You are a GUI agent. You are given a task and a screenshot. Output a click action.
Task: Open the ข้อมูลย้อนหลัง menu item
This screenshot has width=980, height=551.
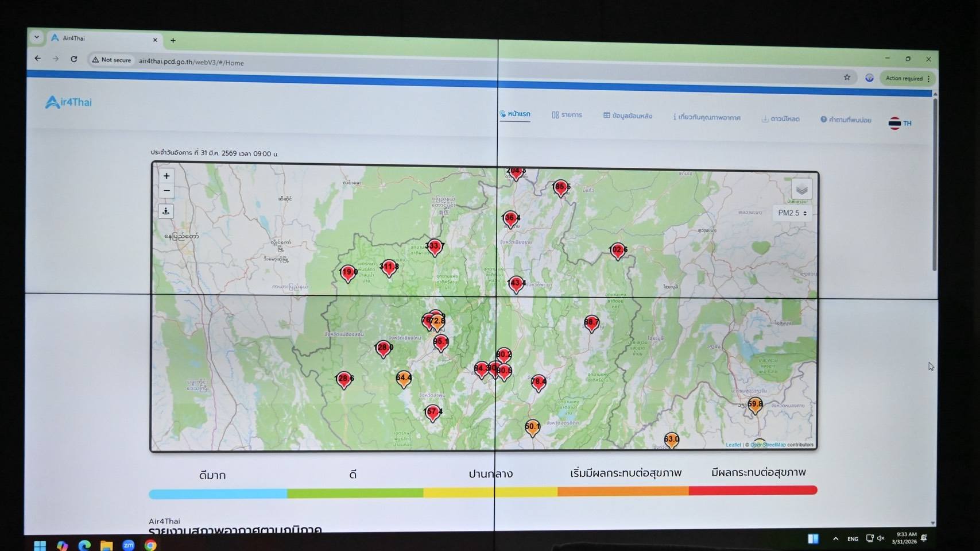tap(627, 116)
